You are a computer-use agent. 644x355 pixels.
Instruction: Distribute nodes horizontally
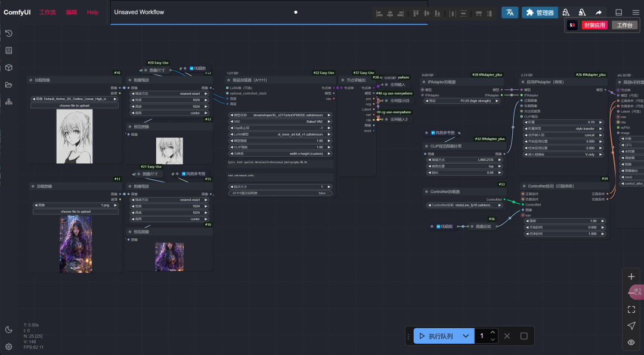[453, 14]
